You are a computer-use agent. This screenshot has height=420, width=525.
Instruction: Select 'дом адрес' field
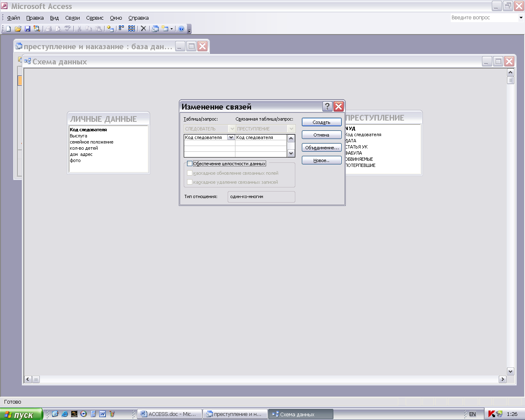81,154
